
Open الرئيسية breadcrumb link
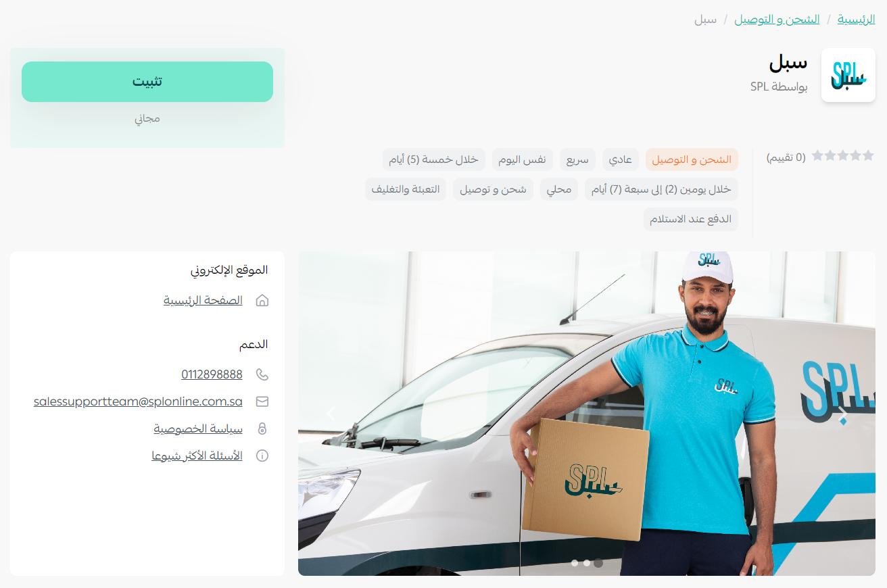pyautogui.click(x=856, y=19)
